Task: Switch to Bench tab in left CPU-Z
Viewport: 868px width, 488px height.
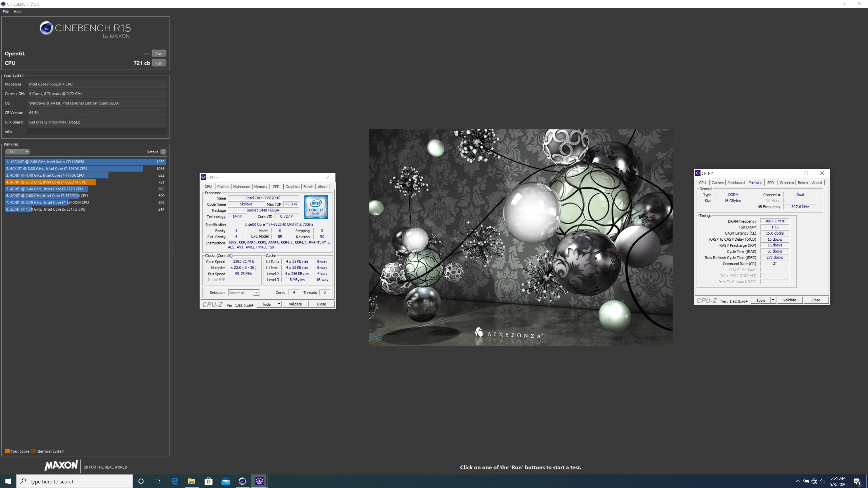Action: click(x=308, y=187)
